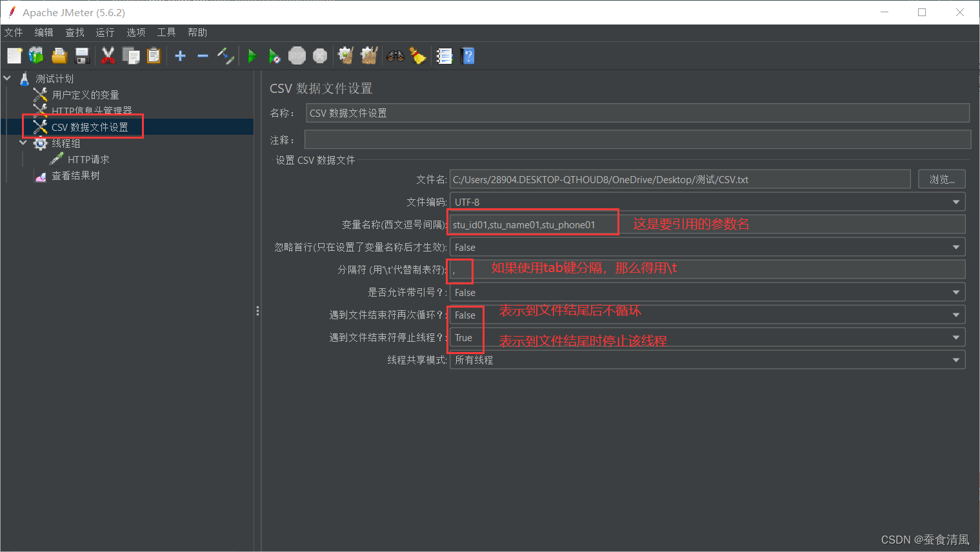
Task: Open the 选项 menu
Action: click(x=136, y=32)
